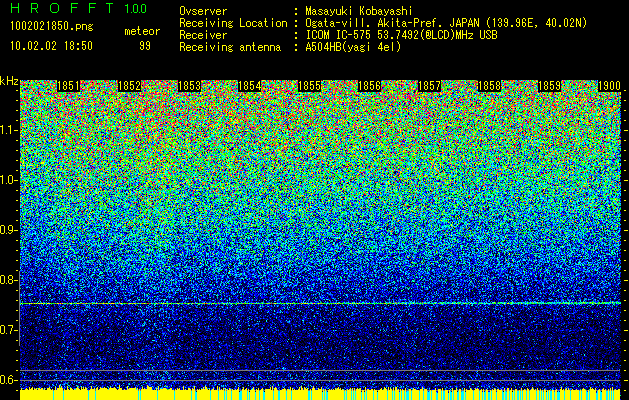Click the 0.6 kHz axis label
The height and width of the screenshot is (400, 629).
(x=9, y=380)
